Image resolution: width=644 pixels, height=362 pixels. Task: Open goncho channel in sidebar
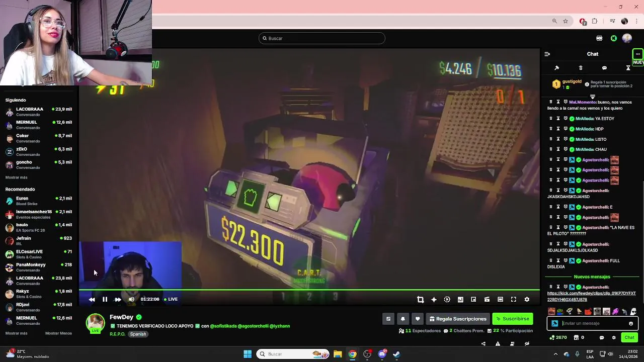[x=39, y=165]
